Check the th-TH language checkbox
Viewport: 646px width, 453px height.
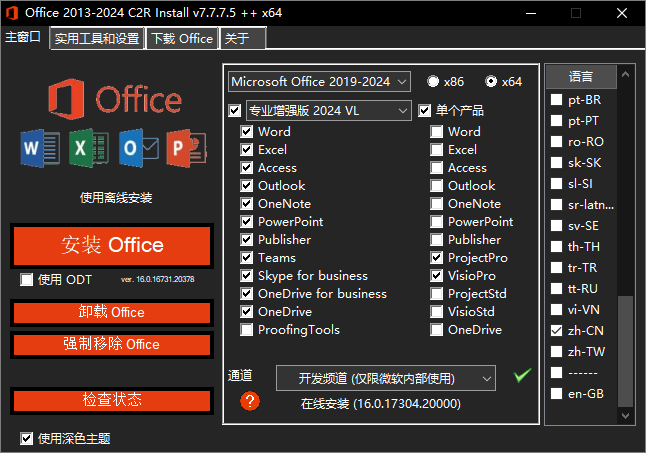point(557,247)
